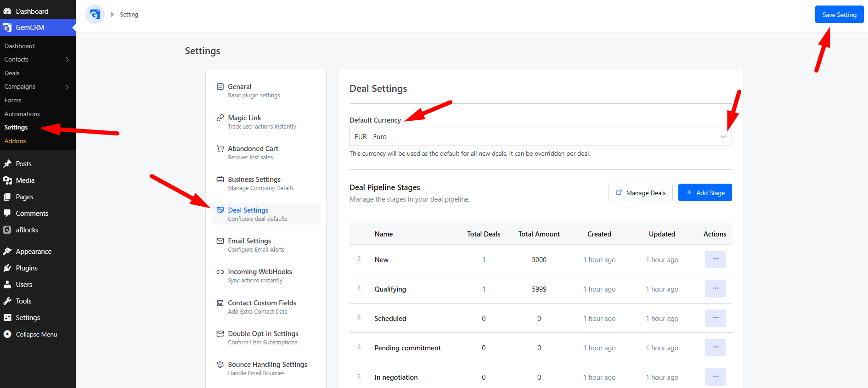Open the WordPress Media menu
This screenshot has width=868, height=388.
(x=38, y=180)
